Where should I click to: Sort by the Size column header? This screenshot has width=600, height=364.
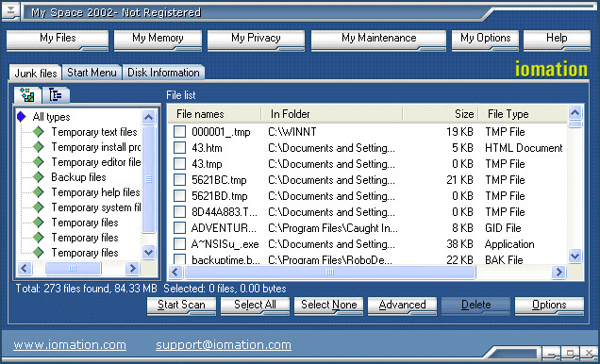pos(440,114)
